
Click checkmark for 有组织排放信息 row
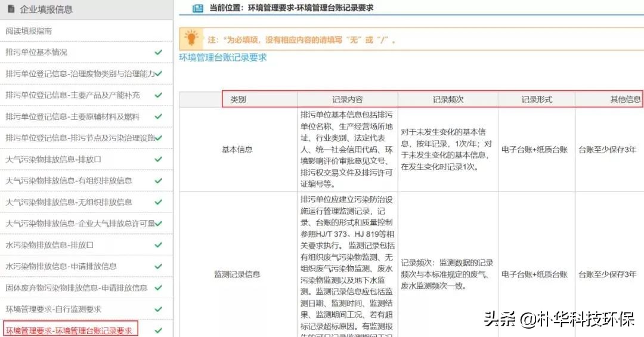pyautogui.click(x=158, y=180)
